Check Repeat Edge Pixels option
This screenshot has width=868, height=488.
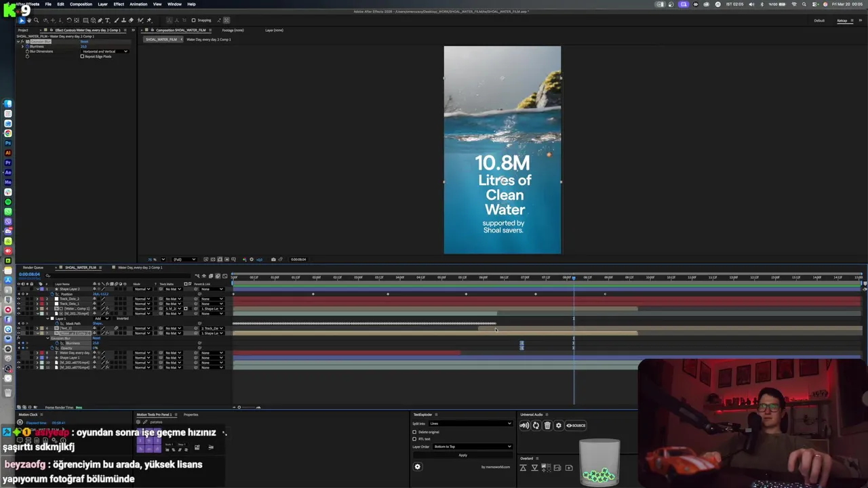82,56
